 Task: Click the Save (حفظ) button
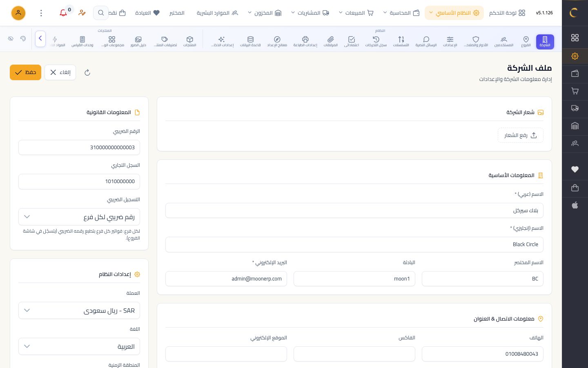click(x=25, y=72)
